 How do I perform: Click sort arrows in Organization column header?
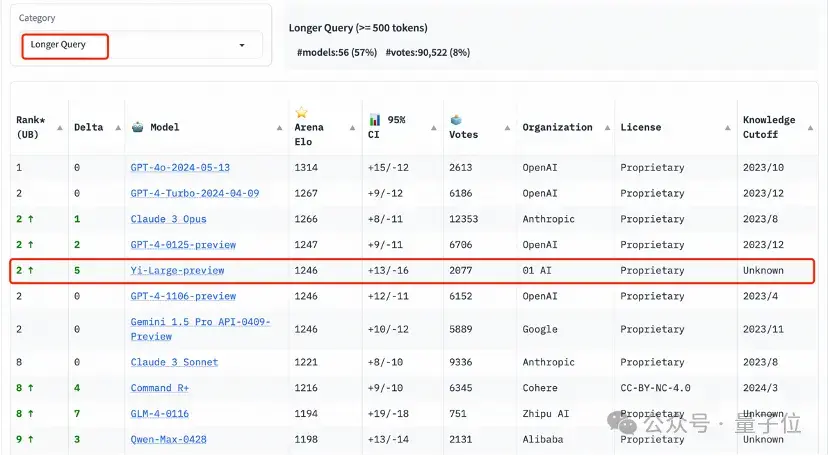[603, 128]
